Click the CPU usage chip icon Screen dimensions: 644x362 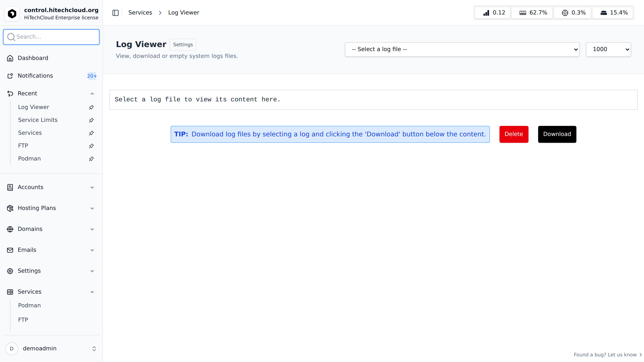pos(565,13)
